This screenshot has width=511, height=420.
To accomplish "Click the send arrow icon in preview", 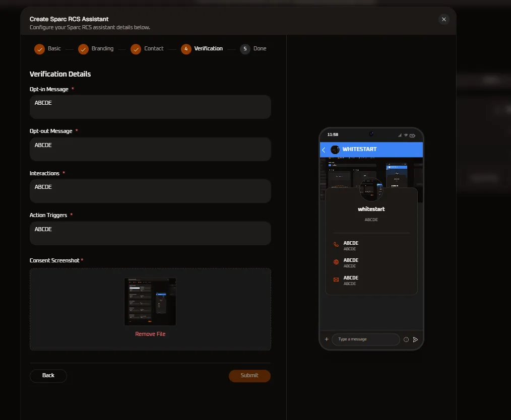I will coord(416,339).
